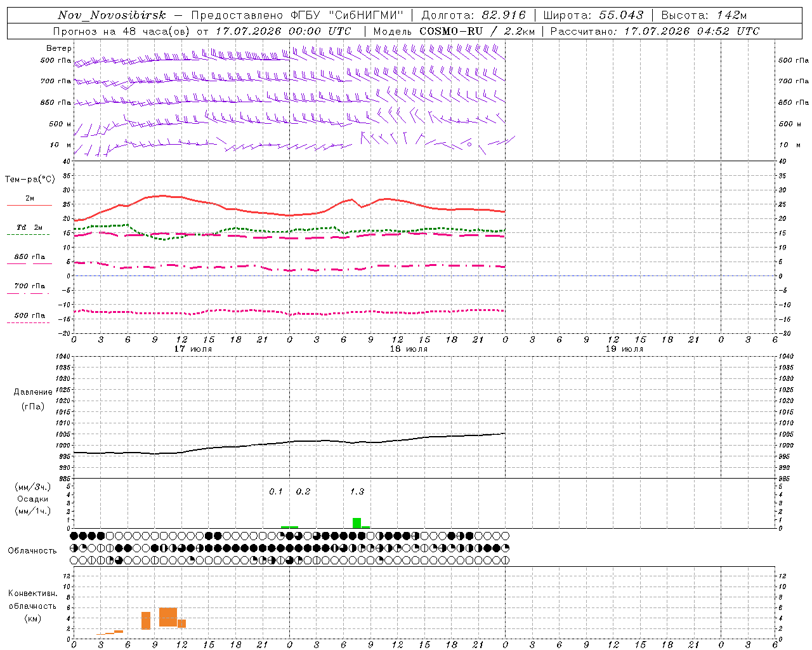This screenshot has height=650, width=812.
Task: Click the Ветер wind panel label
Action: tap(59, 48)
